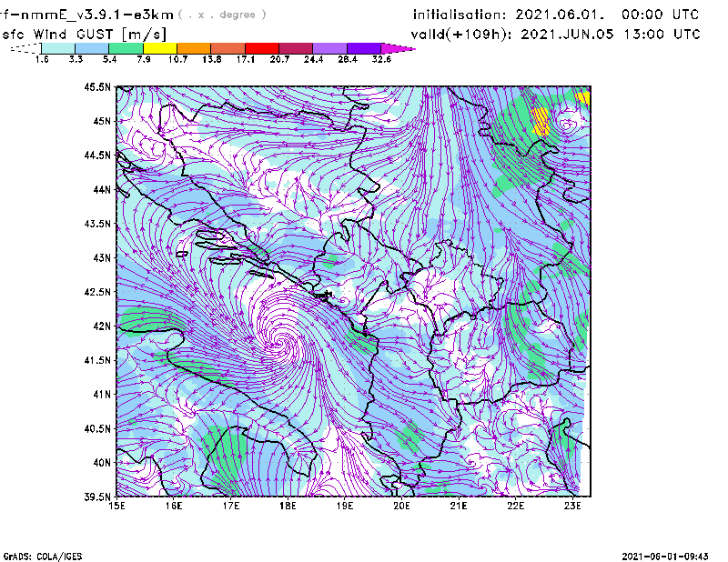Screen dimensions: 728x562
Task: Click the legend value 1.6
Action: pyautogui.click(x=42, y=59)
